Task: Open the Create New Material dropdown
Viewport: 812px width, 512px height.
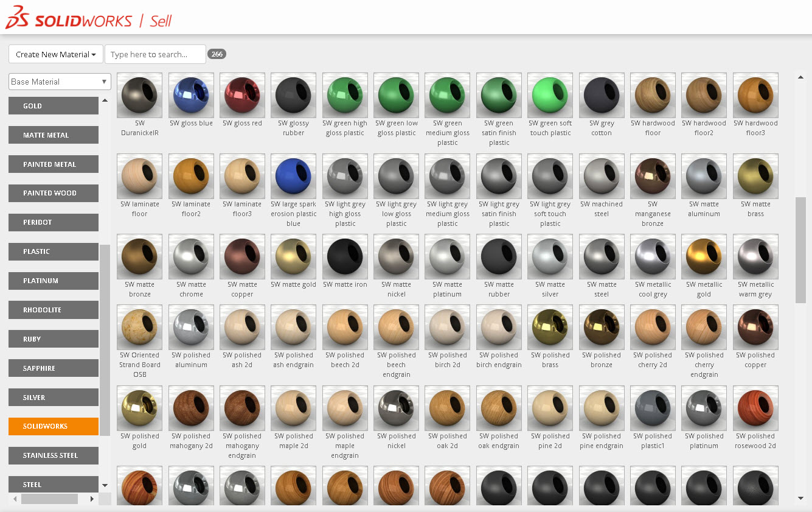Action: [x=55, y=54]
